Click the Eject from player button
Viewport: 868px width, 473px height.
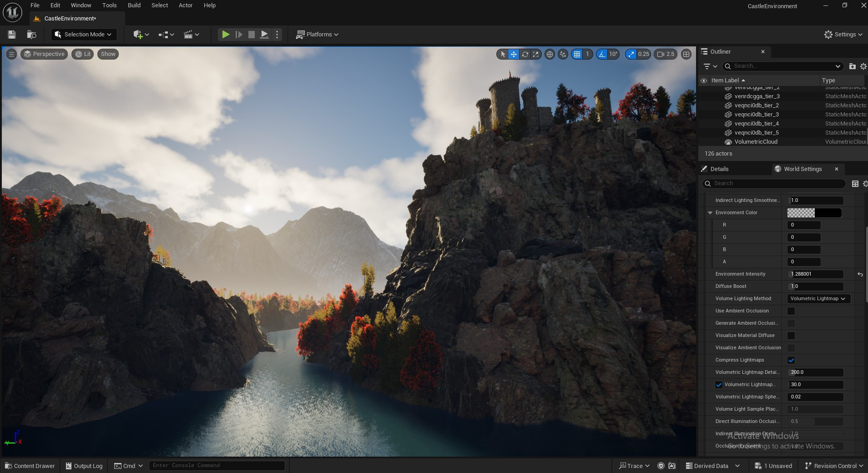[x=264, y=35]
